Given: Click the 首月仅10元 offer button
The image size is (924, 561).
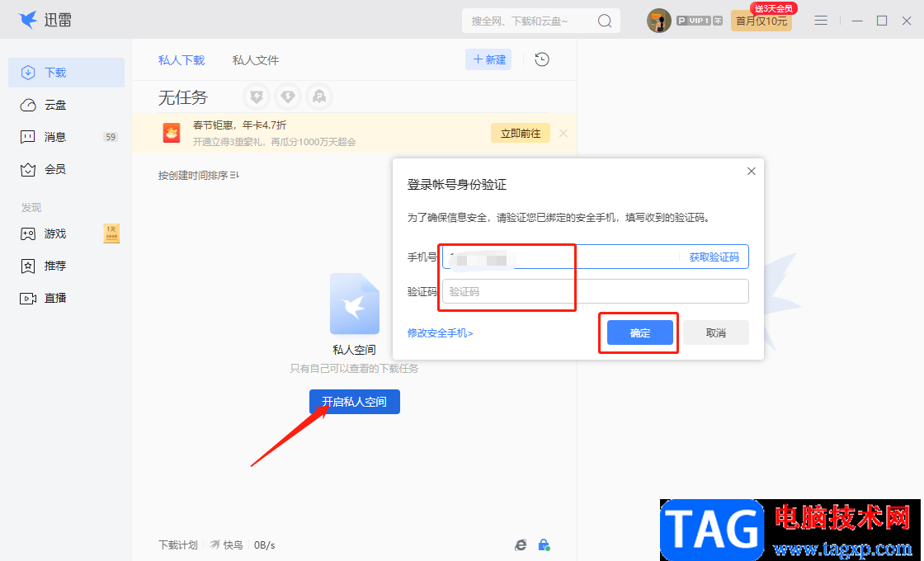Looking at the screenshot, I should coord(761,21).
